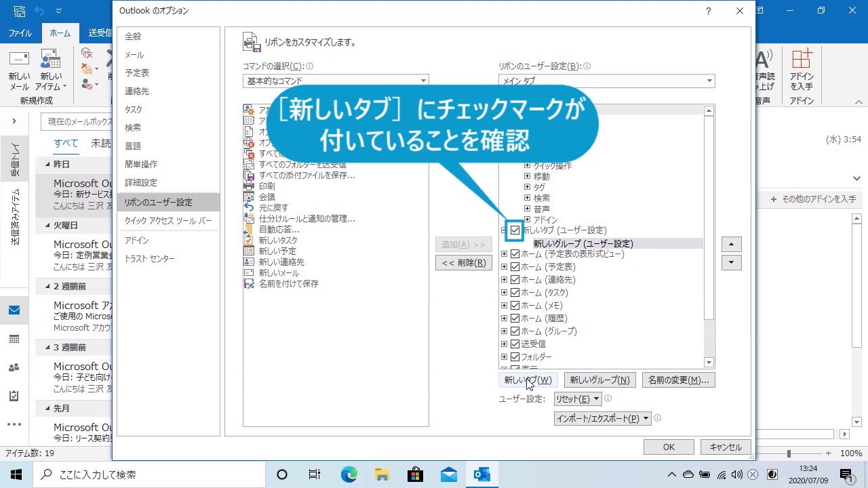Expand ホーム (メモ) tree node

tap(504, 306)
